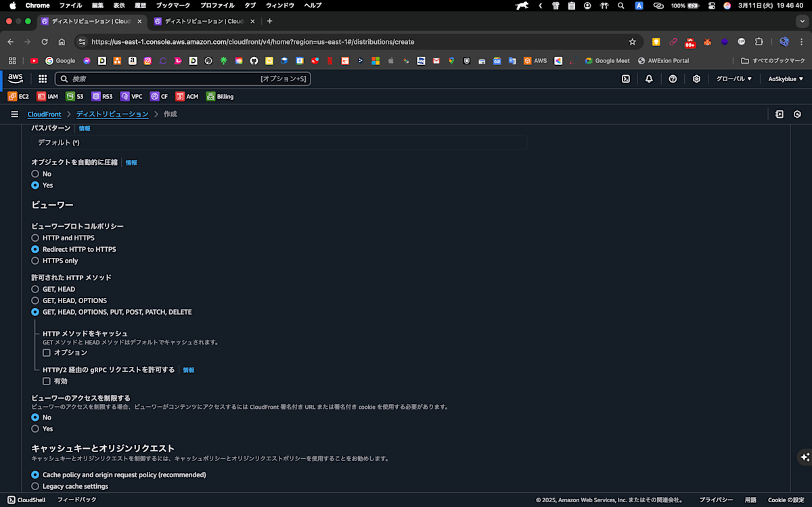Image resolution: width=812 pixels, height=507 pixels.
Task: Open the AWS services grid menu
Action: 43,79
